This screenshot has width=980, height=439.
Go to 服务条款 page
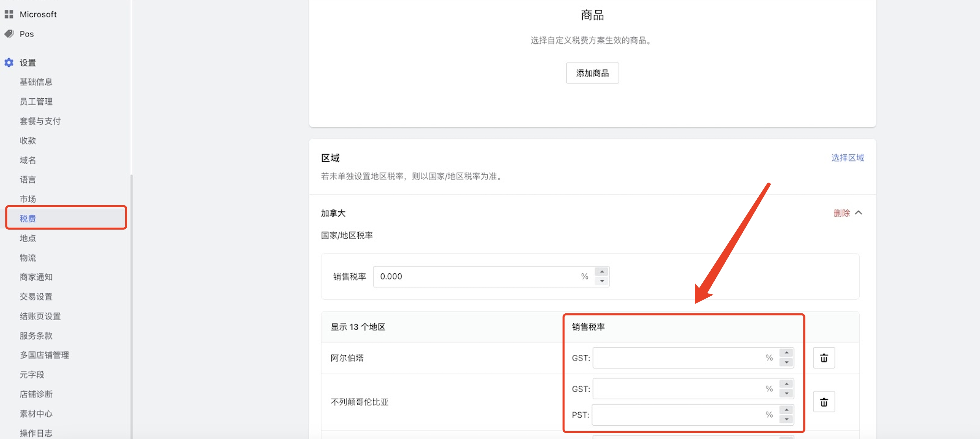click(x=36, y=336)
